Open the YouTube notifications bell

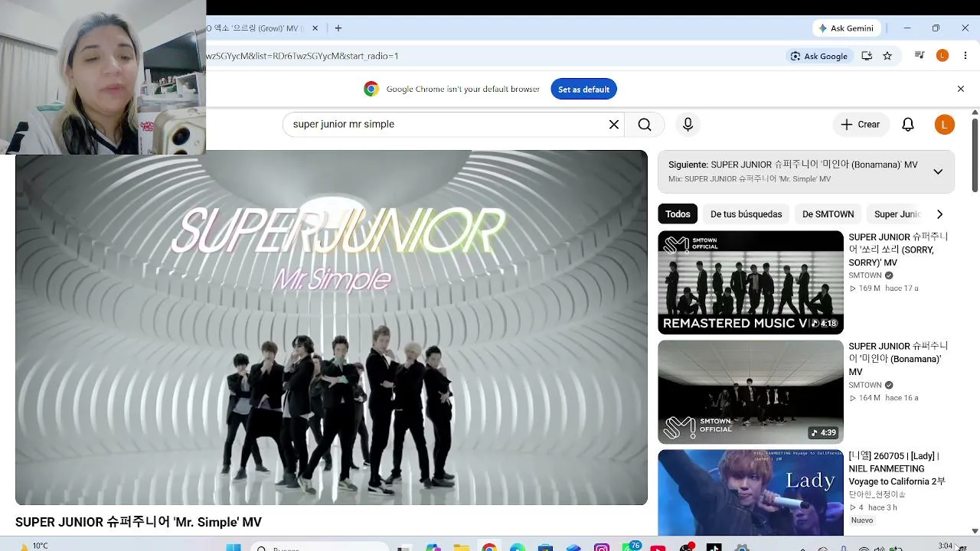click(908, 125)
